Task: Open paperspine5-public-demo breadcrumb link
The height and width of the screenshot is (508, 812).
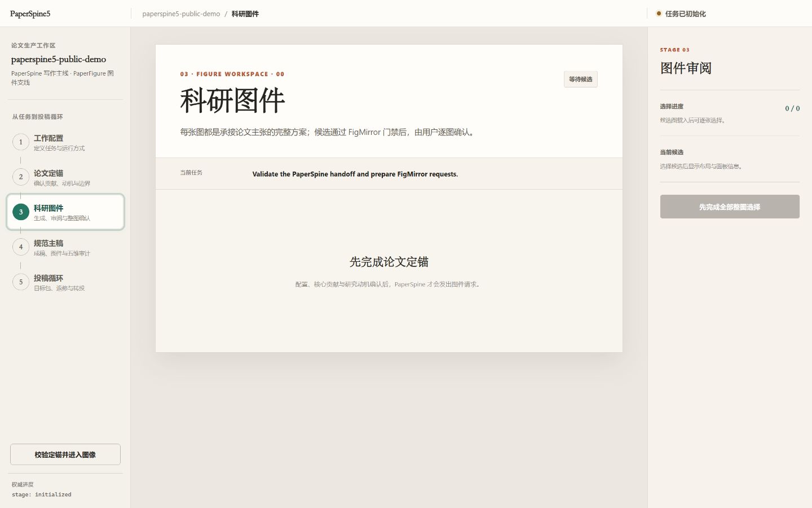Action: 181,14
